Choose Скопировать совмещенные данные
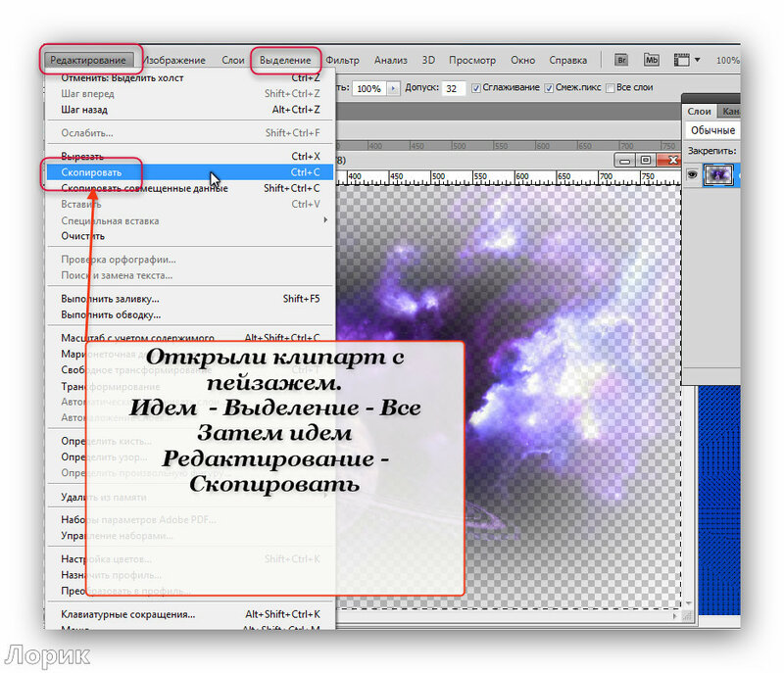The image size is (784, 673). pos(190,188)
